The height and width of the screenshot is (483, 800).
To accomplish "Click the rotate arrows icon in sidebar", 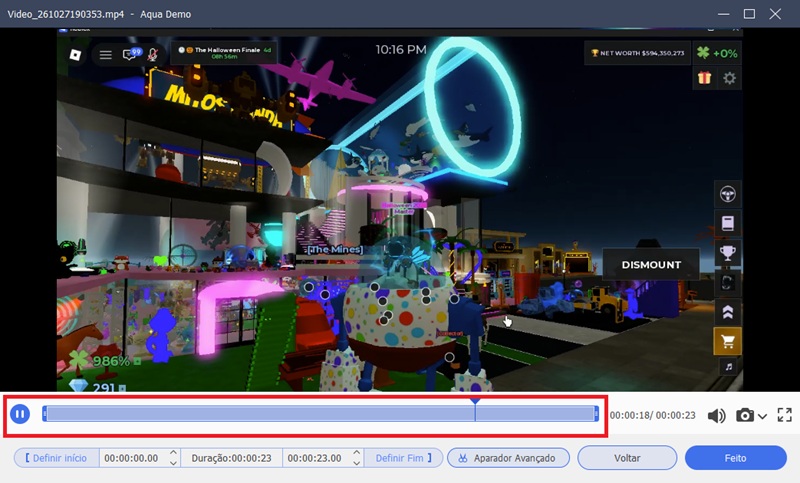I will tap(728, 282).
